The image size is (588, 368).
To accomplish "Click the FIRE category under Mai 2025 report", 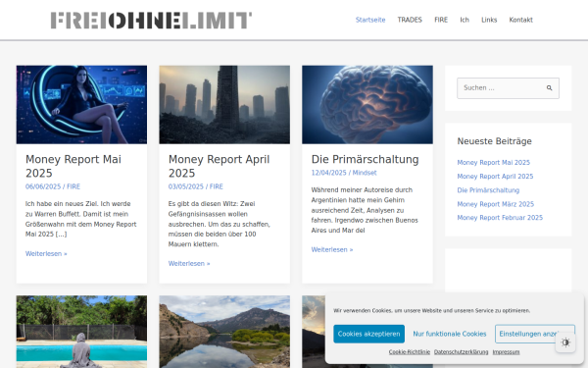I will 73,186.
